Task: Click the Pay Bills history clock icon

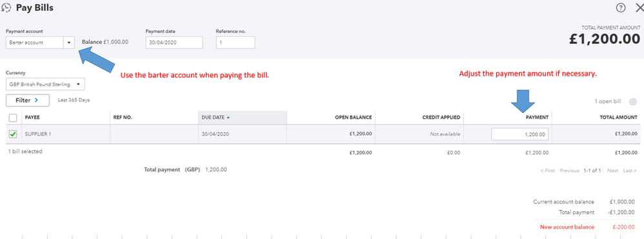Action: [x=6, y=8]
